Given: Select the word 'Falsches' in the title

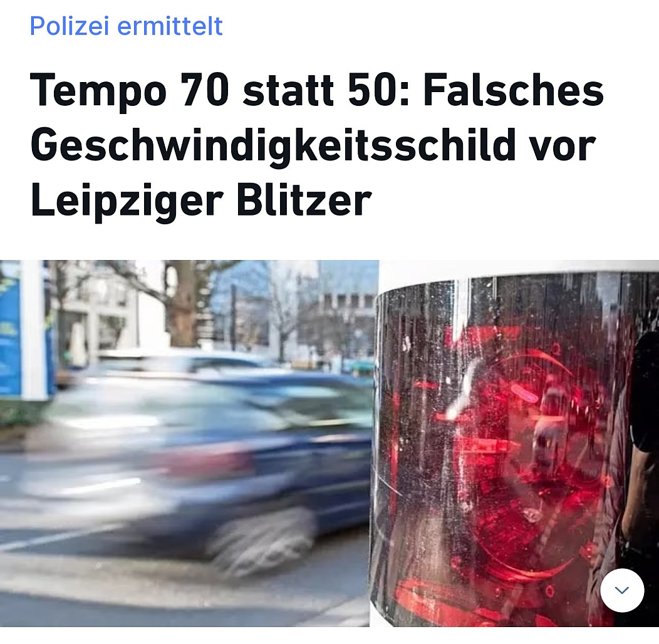Looking at the screenshot, I should 514,90.
